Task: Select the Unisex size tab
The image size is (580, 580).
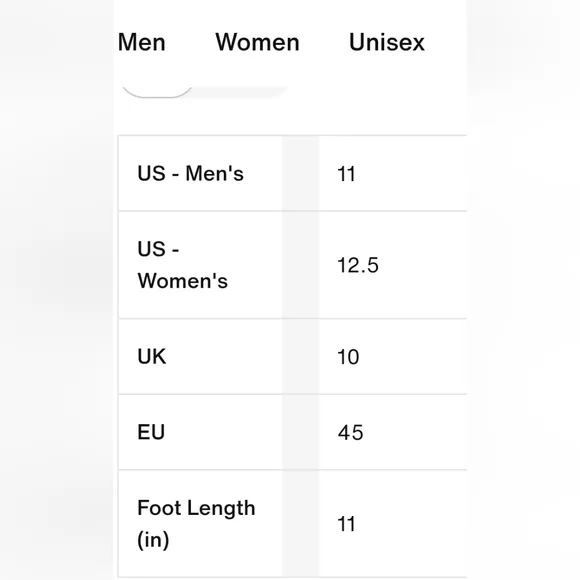Action: pos(387,42)
